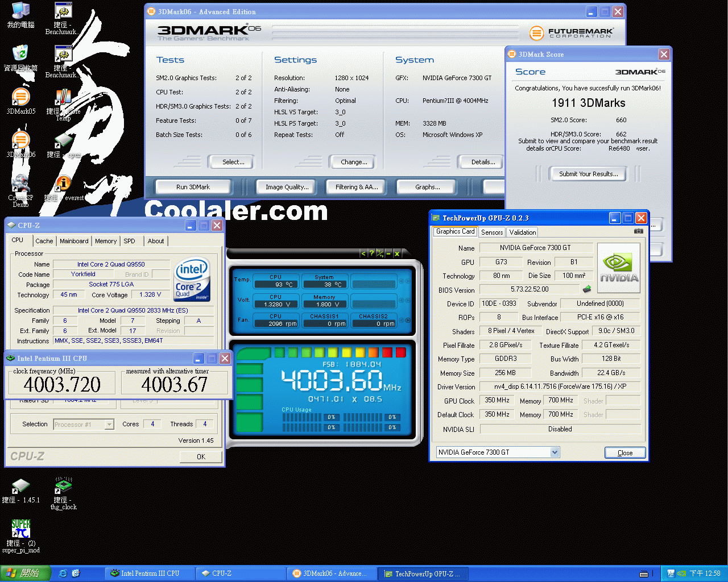Switch to Intel Pentium III CPU taskbar item
This screenshot has width=728, height=582.
[x=150, y=573]
